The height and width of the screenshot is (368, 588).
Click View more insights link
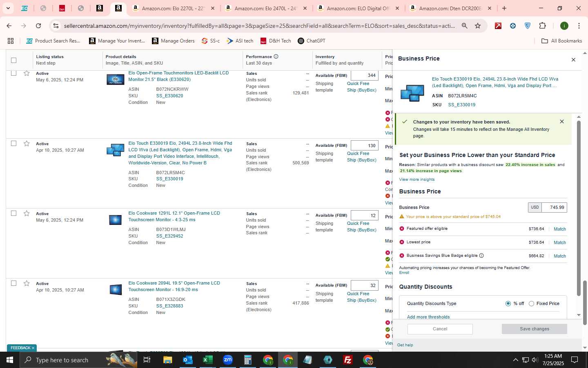[x=416, y=180]
